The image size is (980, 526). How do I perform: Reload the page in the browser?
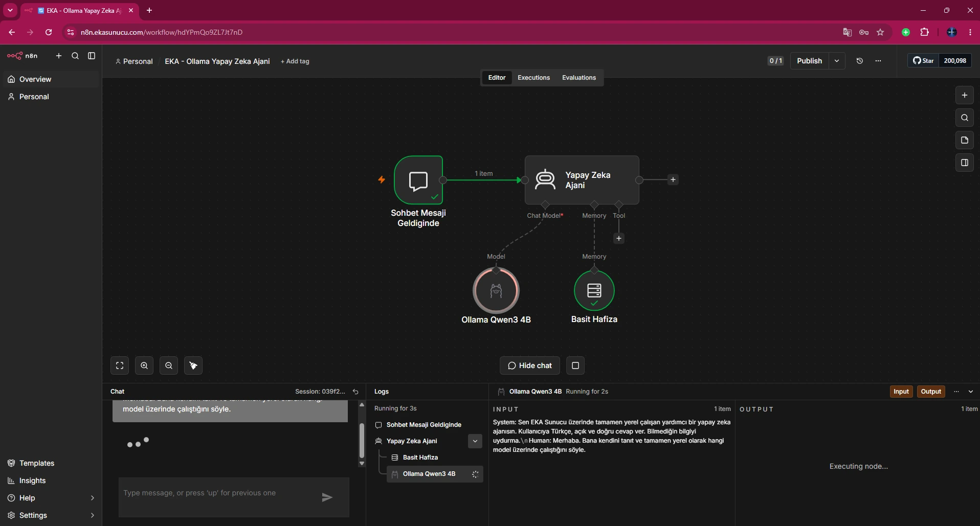click(49, 32)
